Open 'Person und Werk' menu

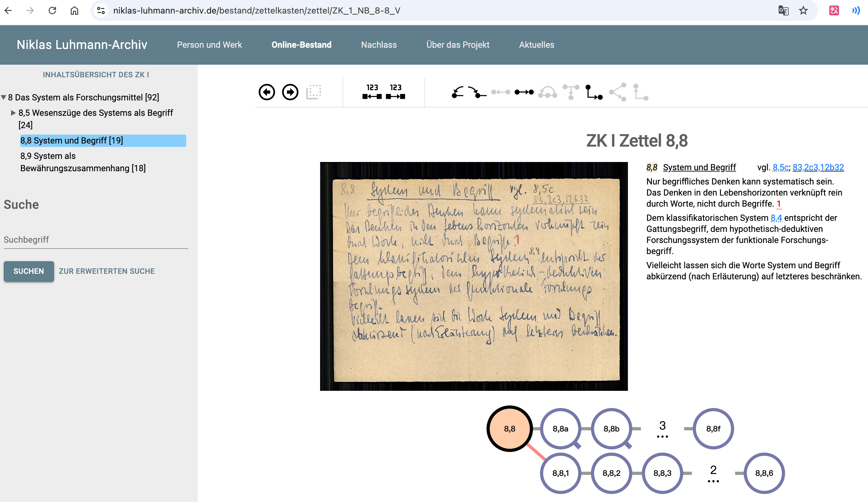coord(209,45)
